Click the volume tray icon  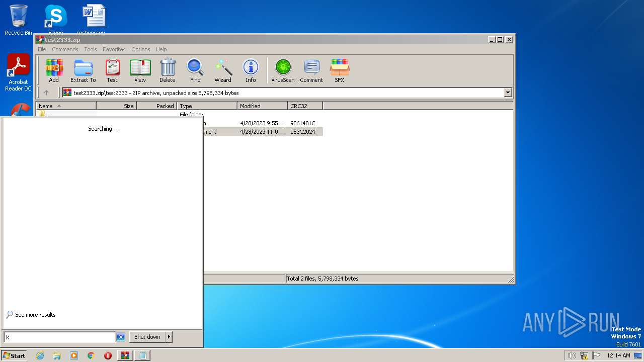tap(572, 355)
